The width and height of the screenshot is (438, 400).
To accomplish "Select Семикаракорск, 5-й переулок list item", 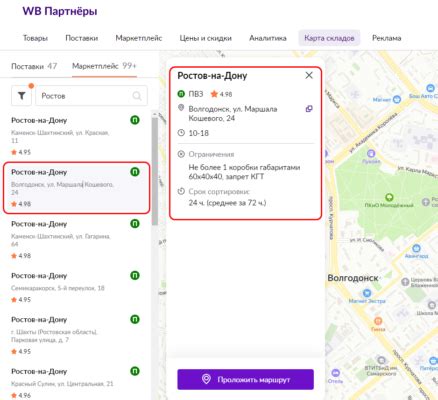I will point(76,287).
